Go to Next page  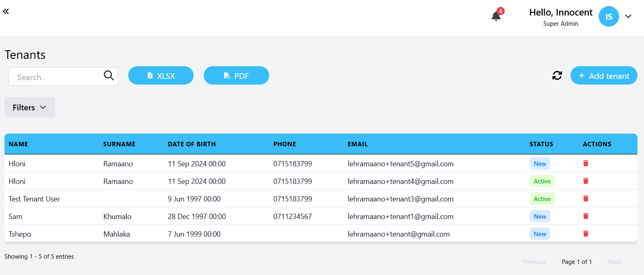pyautogui.click(x=615, y=262)
